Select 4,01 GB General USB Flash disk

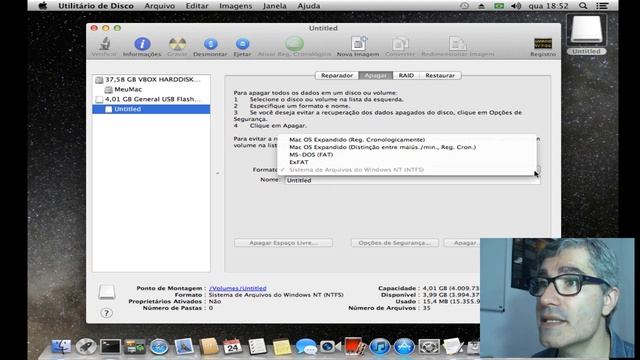tap(151, 99)
